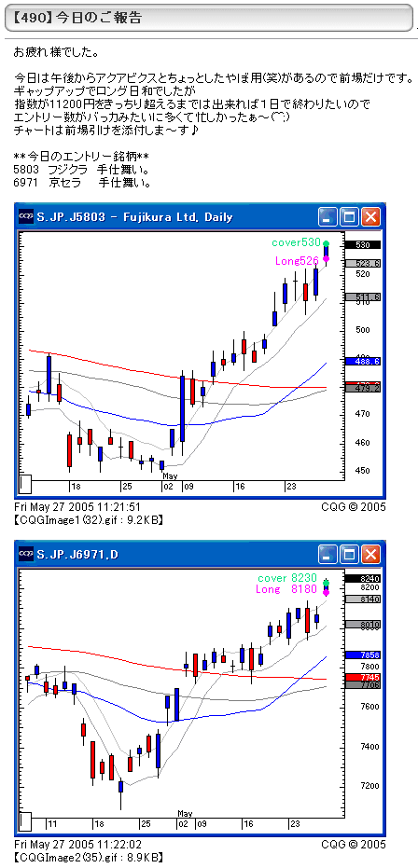
Task: Click the '500' price axis value on Fujikura chart
Action: point(363,330)
